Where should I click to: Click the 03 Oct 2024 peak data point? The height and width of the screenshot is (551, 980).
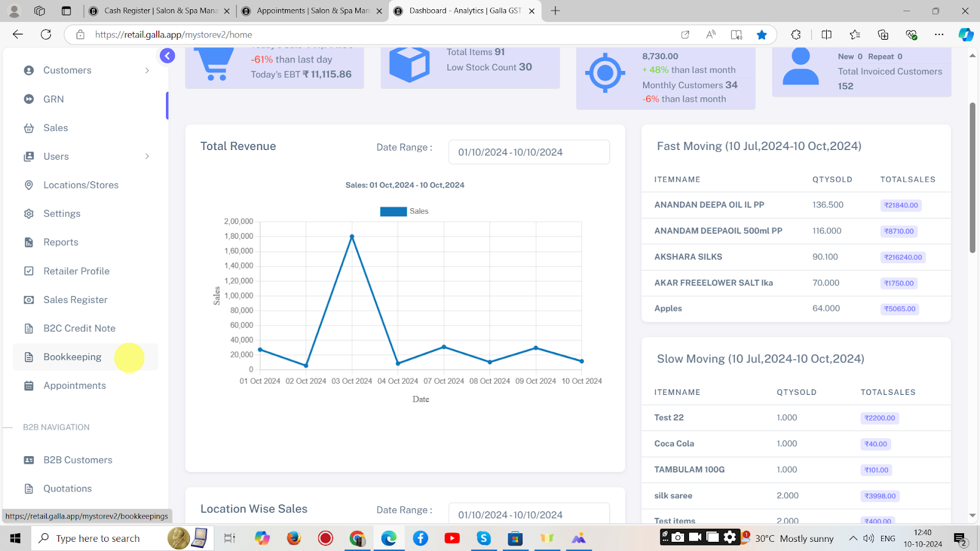click(352, 236)
